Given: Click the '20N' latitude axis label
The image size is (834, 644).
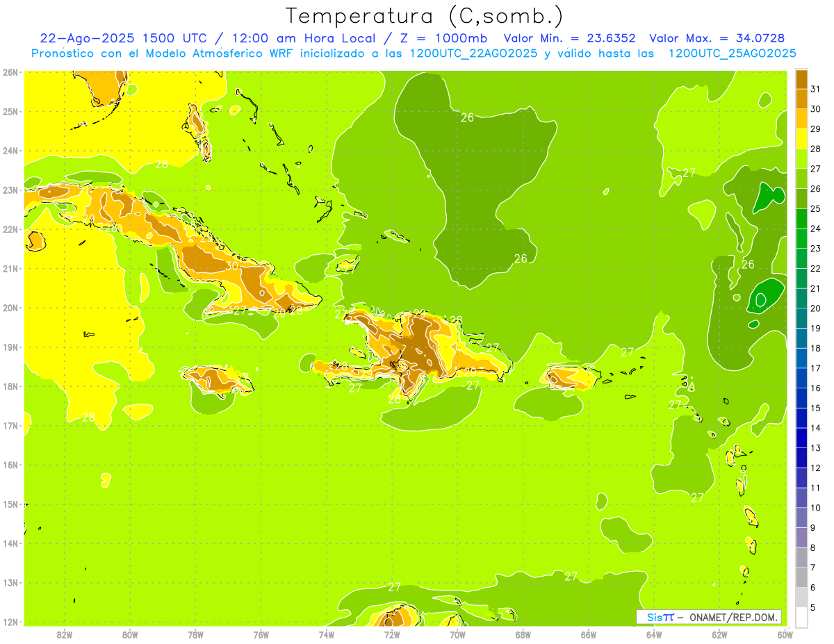Looking at the screenshot, I should coord(10,308).
